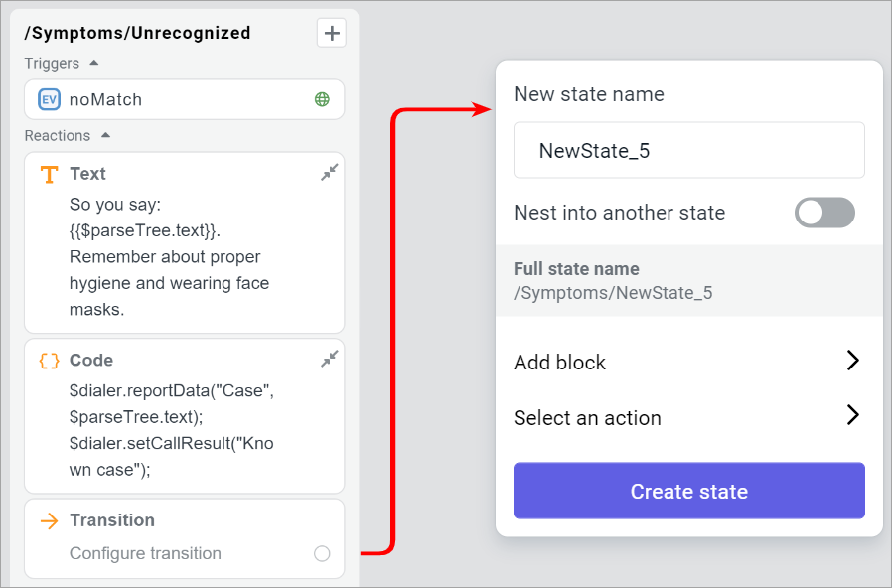The image size is (892, 588).
Task: Expand the Select an action options
Action: click(852, 417)
